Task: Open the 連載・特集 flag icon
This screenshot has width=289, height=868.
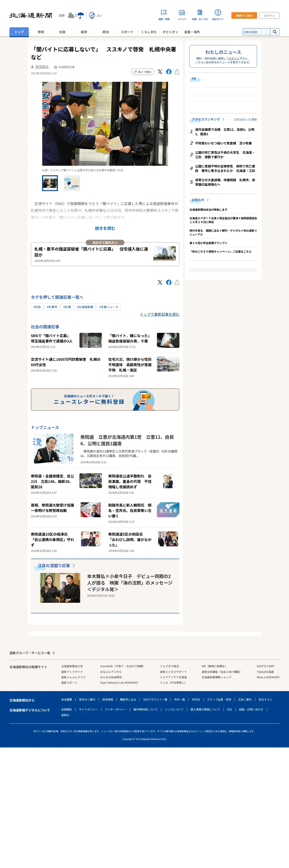Action: (164, 12)
